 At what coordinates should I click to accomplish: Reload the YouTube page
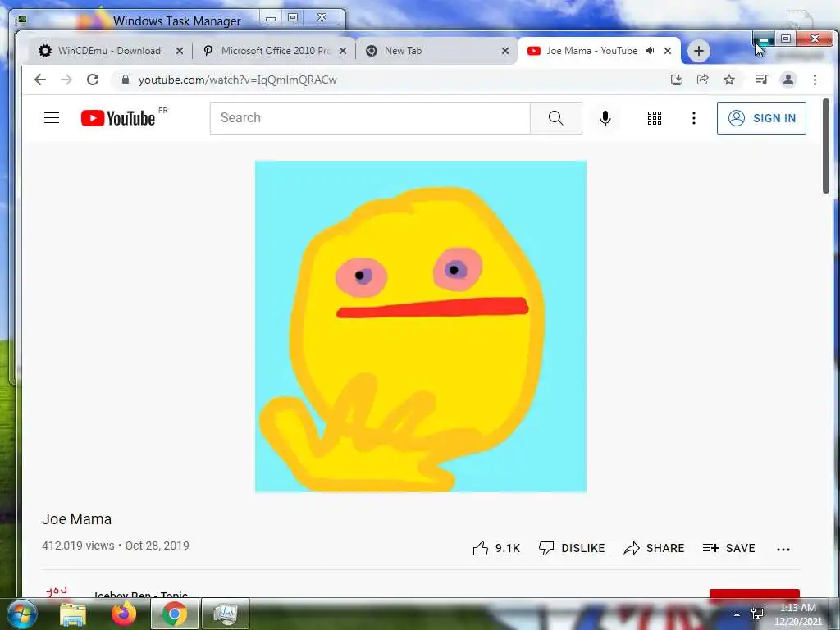93,80
